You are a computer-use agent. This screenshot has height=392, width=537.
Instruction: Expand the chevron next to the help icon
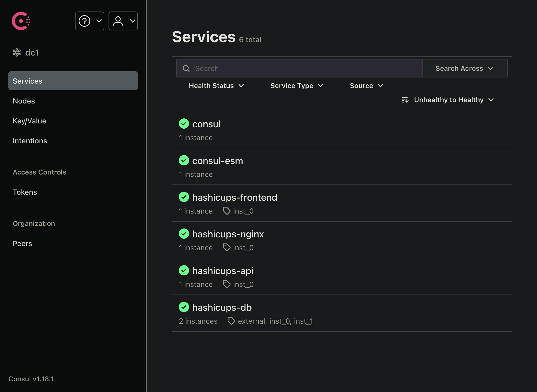(x=99, y=21)
